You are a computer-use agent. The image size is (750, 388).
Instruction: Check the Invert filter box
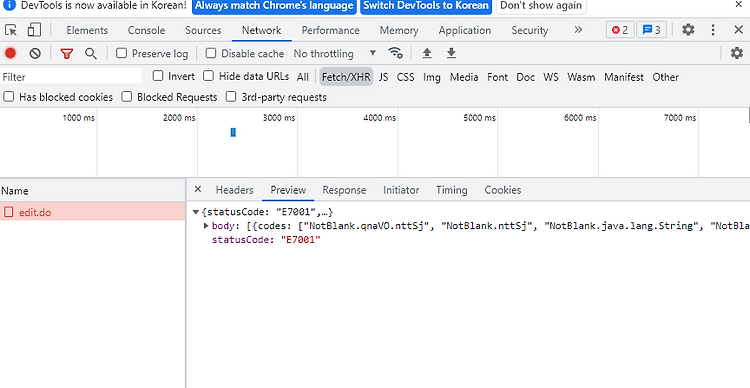coord(158,76)
